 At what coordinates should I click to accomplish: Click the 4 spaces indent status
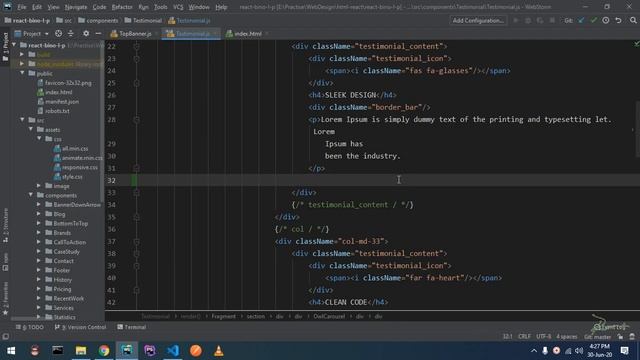click(567, 337)
